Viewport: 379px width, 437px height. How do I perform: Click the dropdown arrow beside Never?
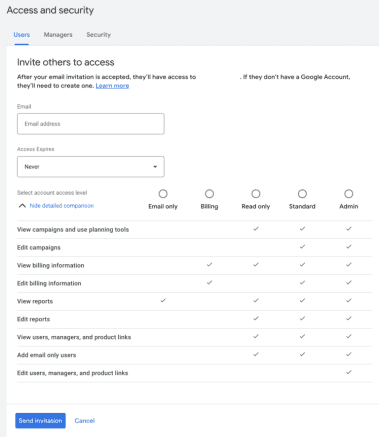pyautogui.click(x=155, y=167)
